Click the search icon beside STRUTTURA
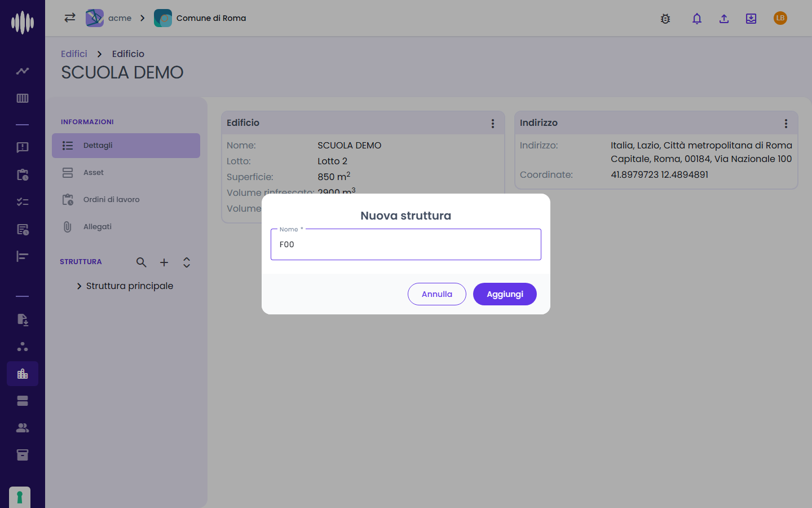The image size is (812, 508). click(x=142, y=262)
